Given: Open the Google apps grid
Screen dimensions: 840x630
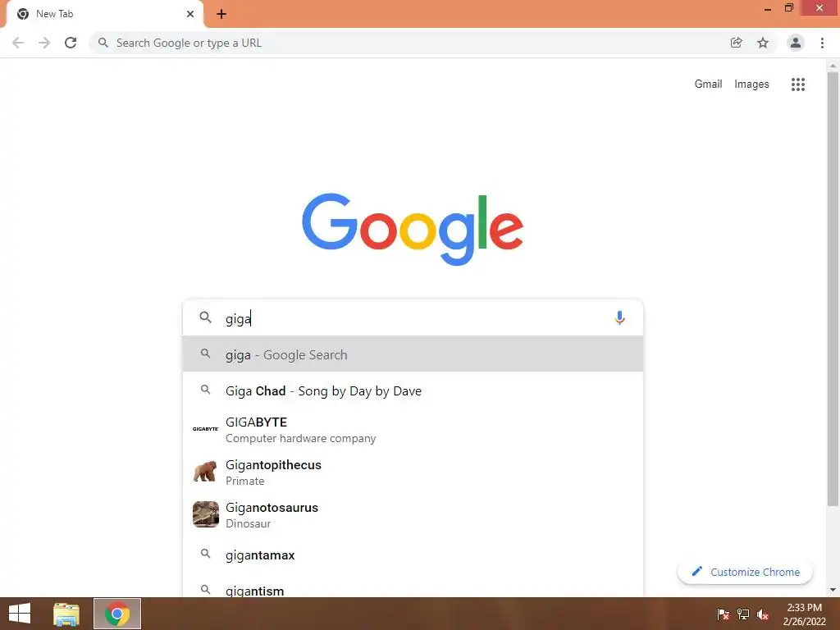Looking at the screenshot, I should (798, 84).
